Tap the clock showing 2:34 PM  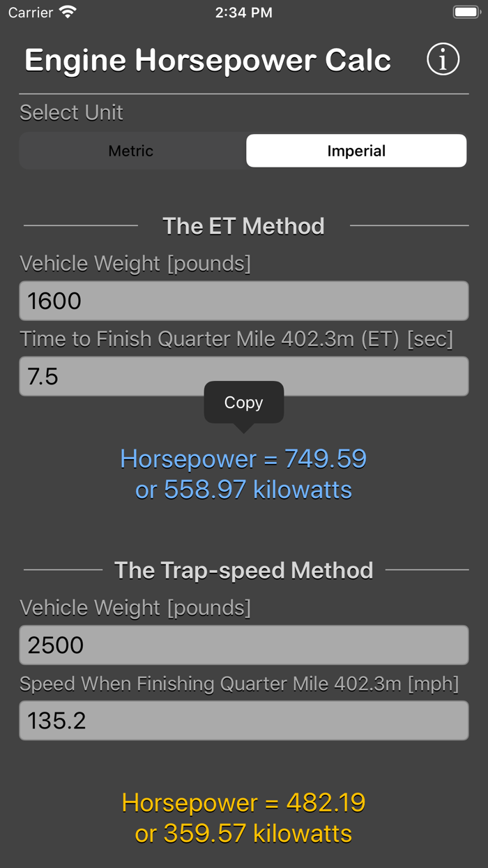pos(244,11)
